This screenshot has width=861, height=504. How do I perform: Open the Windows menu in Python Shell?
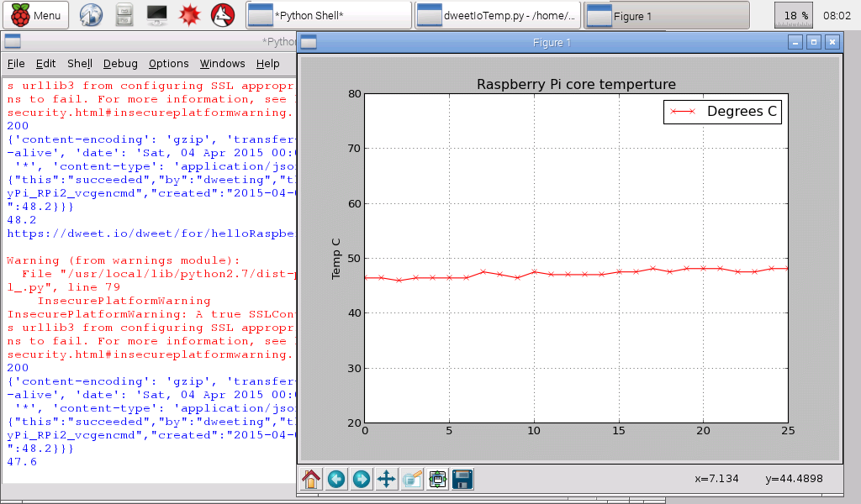(222, 64)
